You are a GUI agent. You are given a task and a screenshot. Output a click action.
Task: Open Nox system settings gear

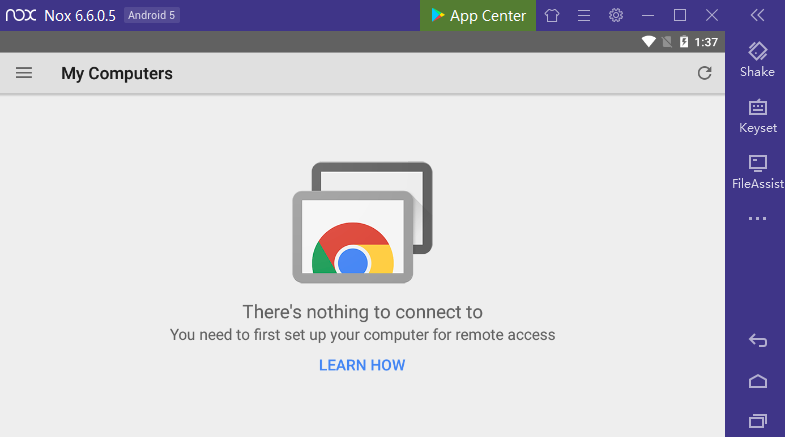click(x=616, y=16)
